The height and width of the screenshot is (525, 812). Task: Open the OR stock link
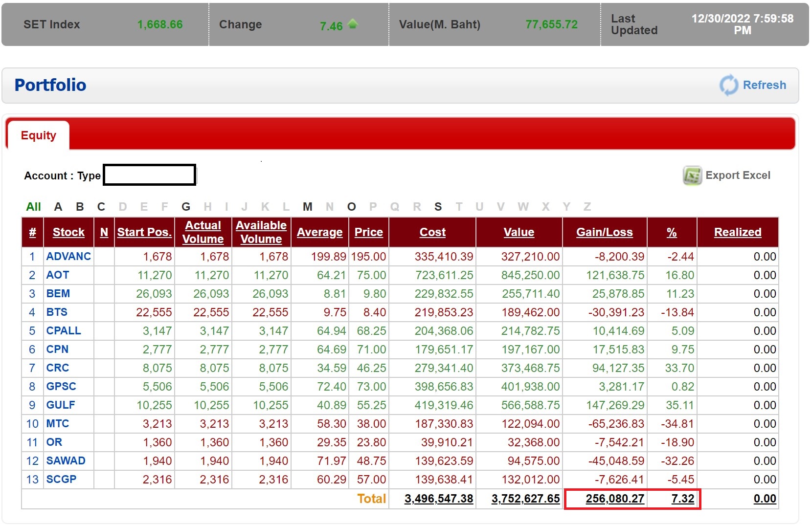coord(54,442)
